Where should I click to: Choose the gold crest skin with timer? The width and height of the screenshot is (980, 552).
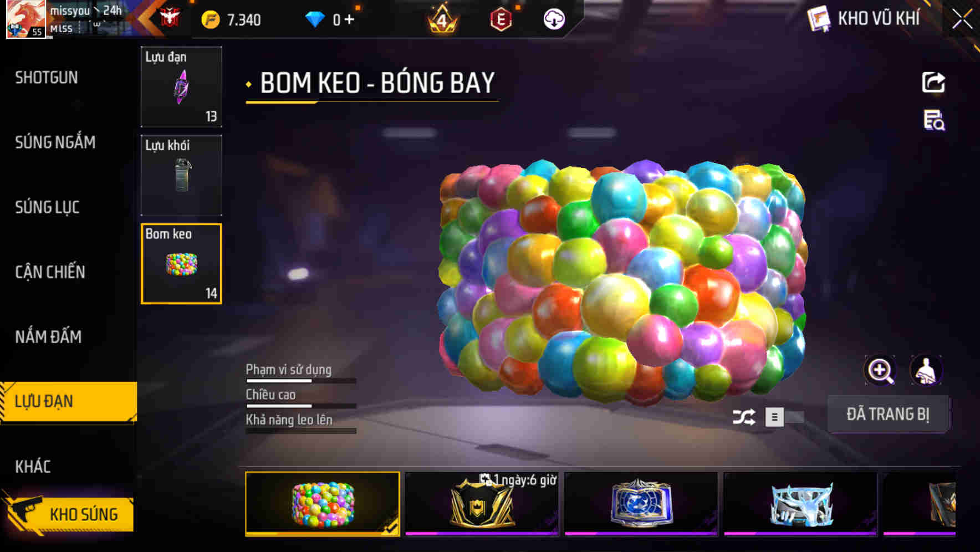[x=482, y=504]
